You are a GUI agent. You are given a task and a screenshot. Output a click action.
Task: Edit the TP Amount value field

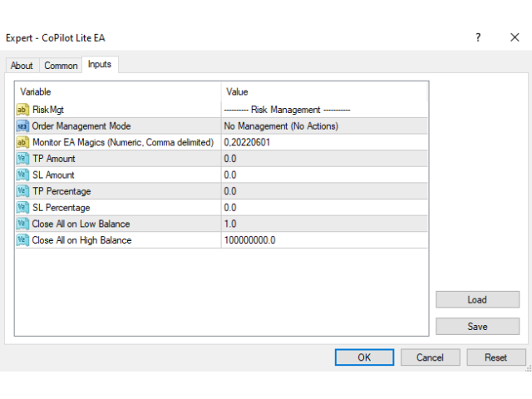tap(325, 159)
